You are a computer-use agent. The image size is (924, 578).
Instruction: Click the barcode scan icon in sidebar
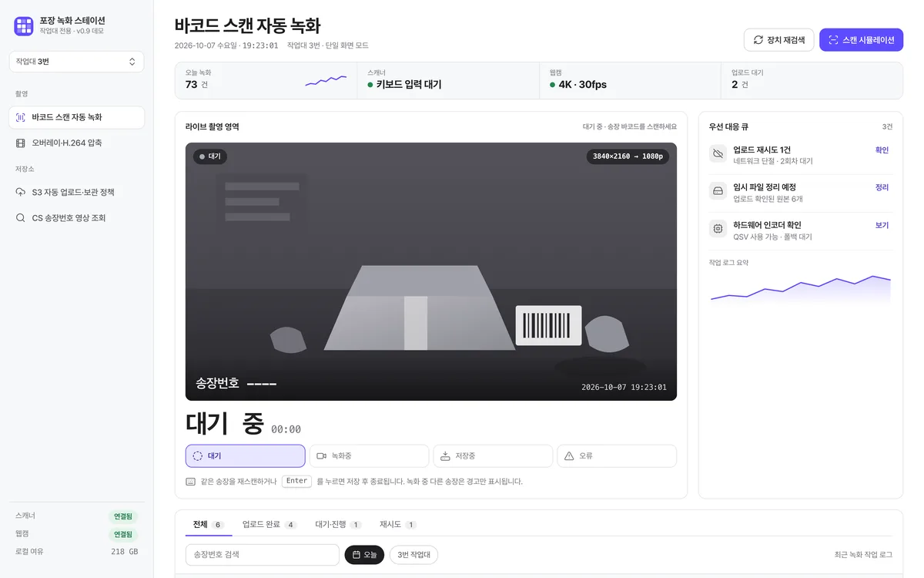tap(21, 117)
